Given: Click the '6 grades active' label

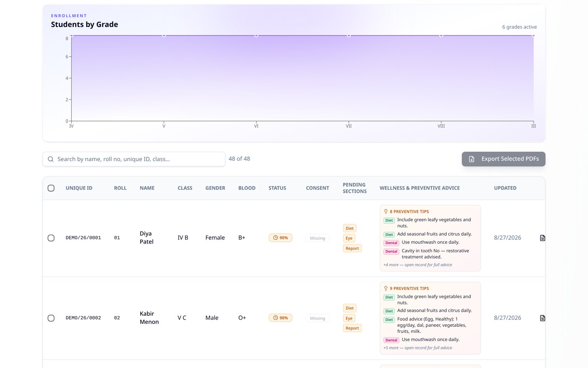Looking at the screenshot, I should pyautogui.click(x=520, y=27).
